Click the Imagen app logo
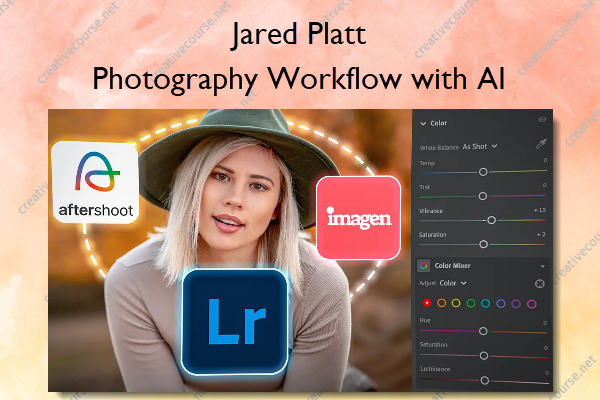 point(359,217)
